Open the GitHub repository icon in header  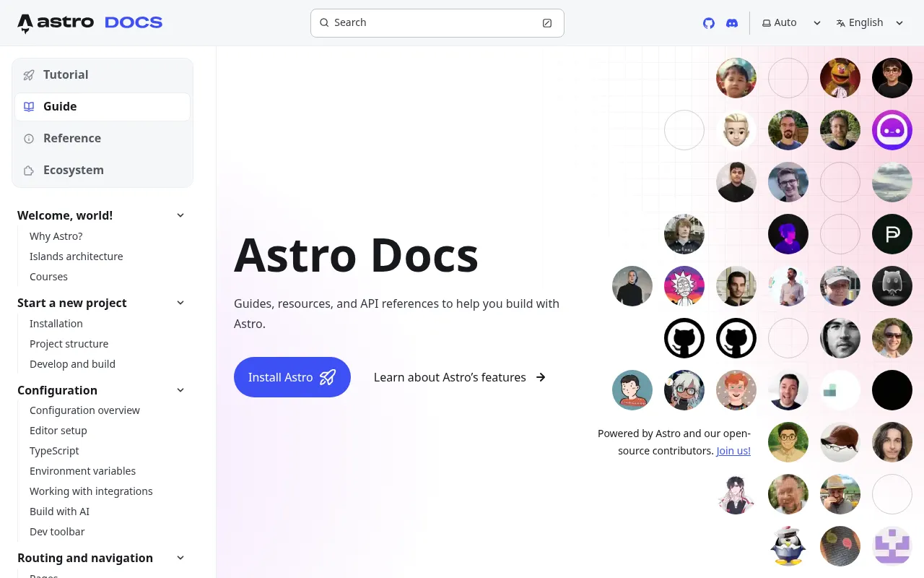pyautogui.click(x=709, y=23)
